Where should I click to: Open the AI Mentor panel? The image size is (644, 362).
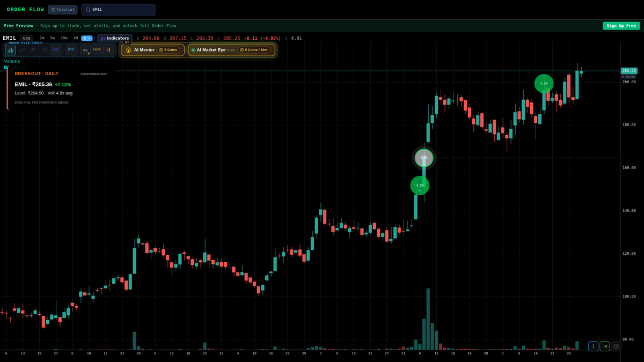[x=152, y=50]
